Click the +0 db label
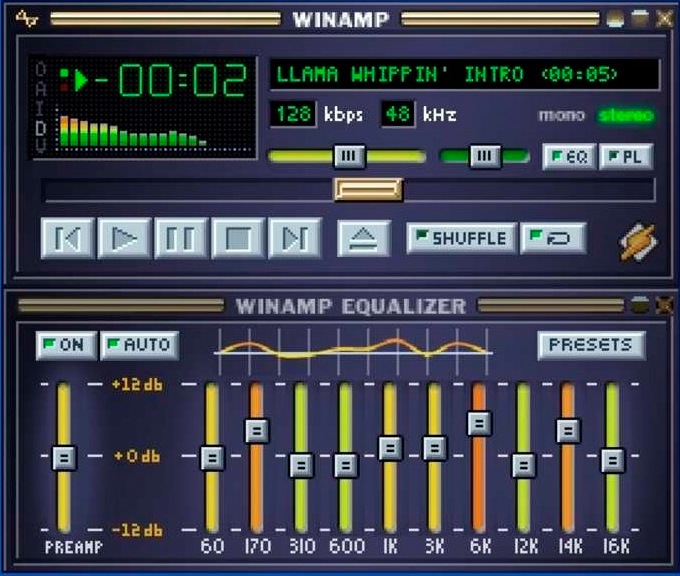This screenshot has height=576, width=680. click(137, 456)
